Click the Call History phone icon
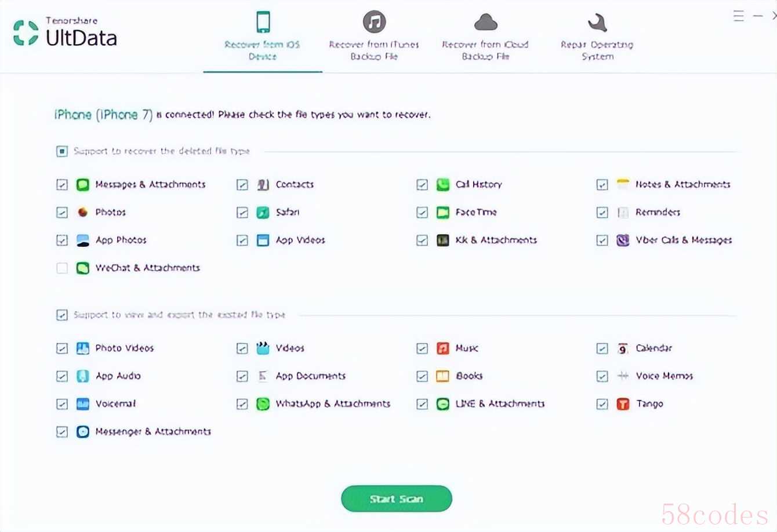Viewport: 777px width, 532px height. 443,184
